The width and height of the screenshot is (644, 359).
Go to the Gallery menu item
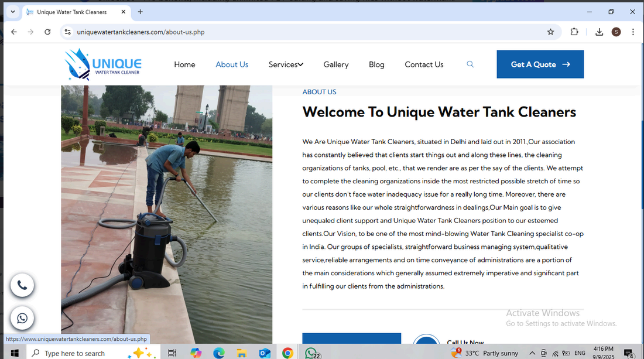pos(336,64)
